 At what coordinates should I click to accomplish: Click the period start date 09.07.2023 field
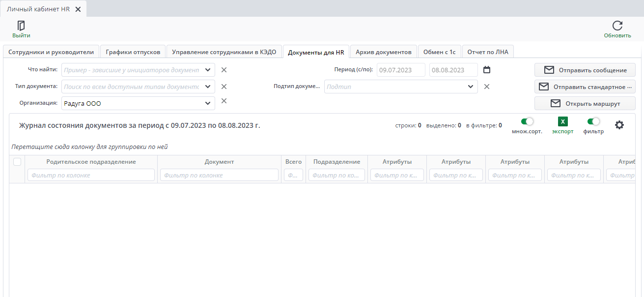[x=401, y=70]
